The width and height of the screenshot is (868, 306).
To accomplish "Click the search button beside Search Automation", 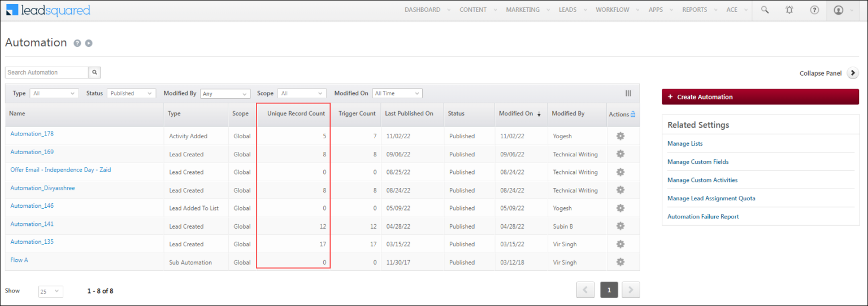I will [95, 72].
